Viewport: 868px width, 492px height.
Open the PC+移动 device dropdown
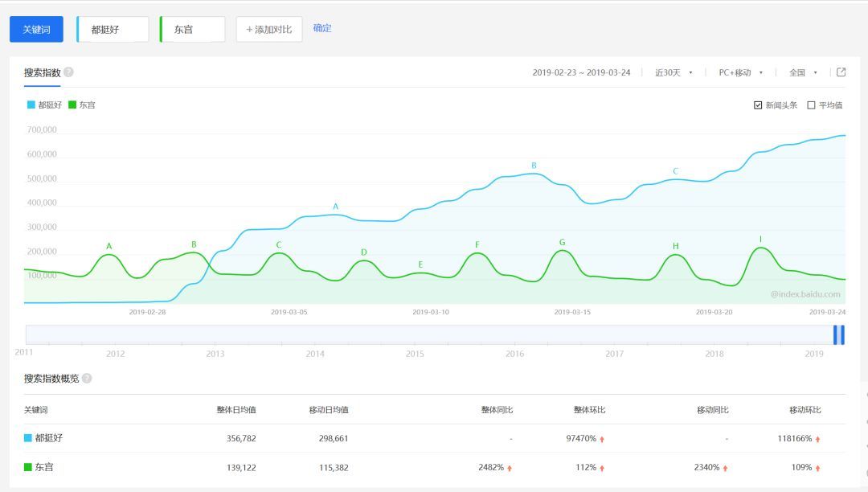point(740,73)
